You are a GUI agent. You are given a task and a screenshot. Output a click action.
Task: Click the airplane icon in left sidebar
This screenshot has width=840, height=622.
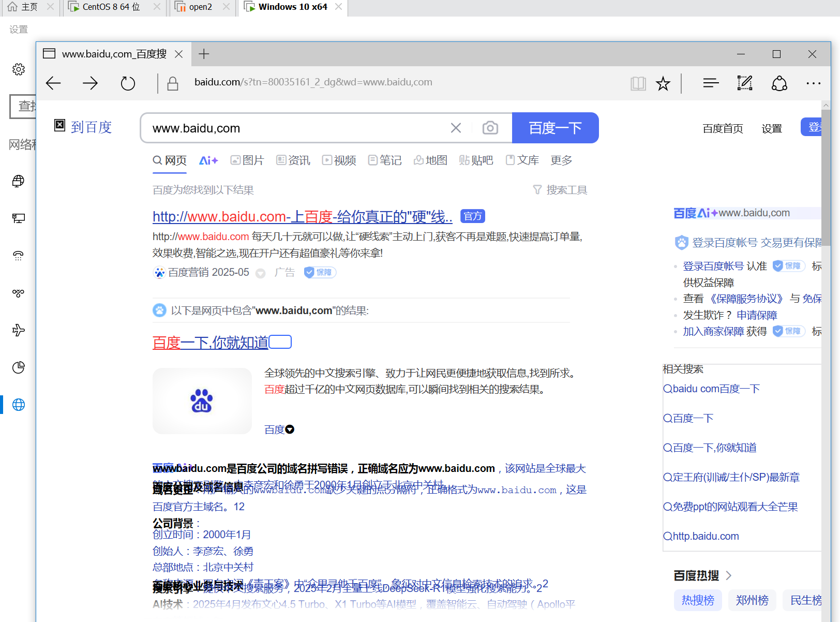pyautogui.click(x=19, y=330)
